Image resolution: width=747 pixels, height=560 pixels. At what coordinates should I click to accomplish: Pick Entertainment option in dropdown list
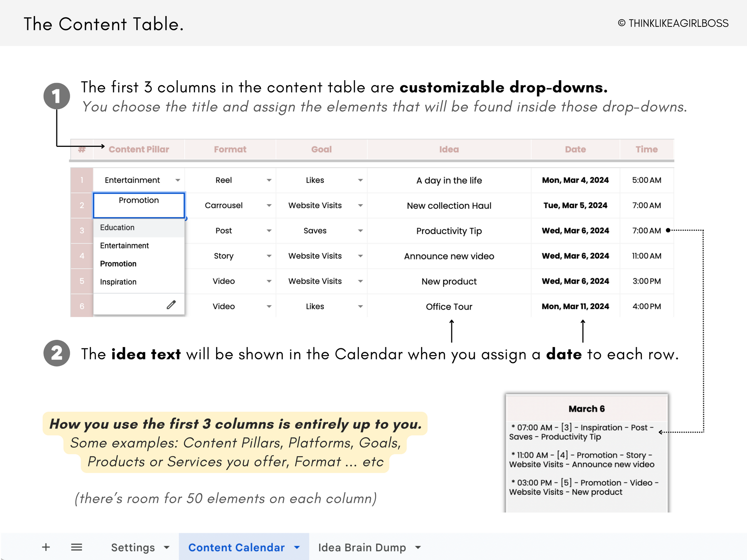[124, 245]
